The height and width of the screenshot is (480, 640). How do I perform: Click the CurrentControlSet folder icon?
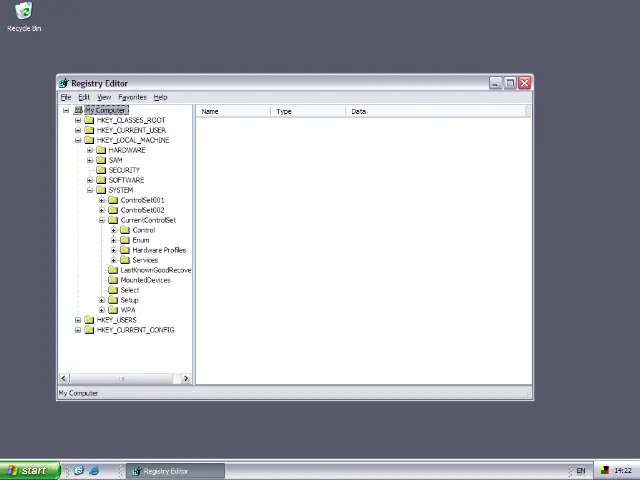point(113,220)
